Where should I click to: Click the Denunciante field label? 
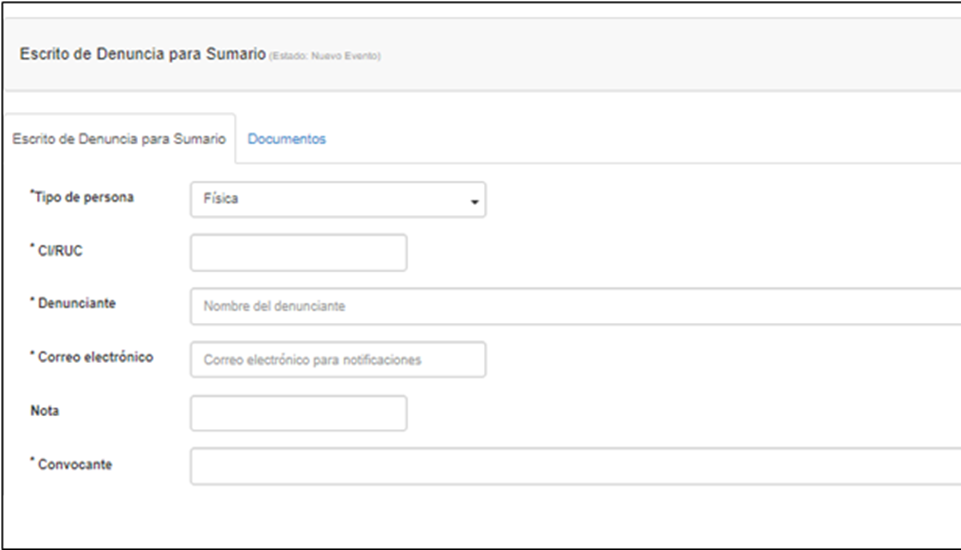click(x=77, y=303)
